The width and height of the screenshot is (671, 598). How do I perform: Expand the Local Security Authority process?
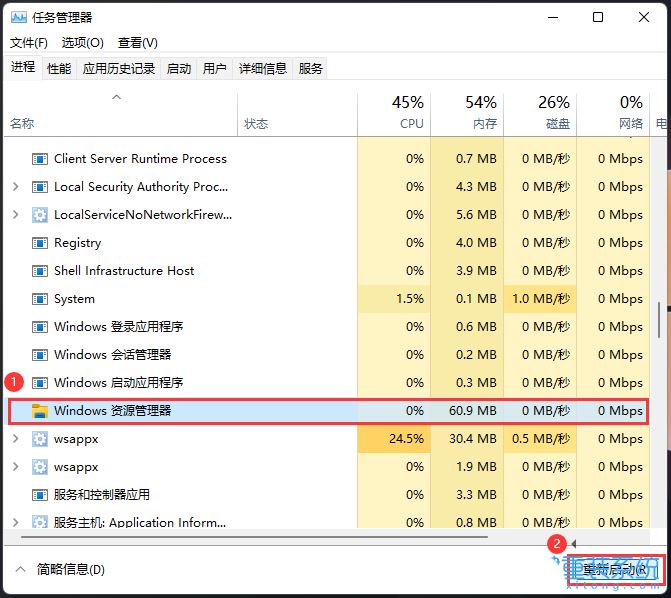[x=15, y=187]
